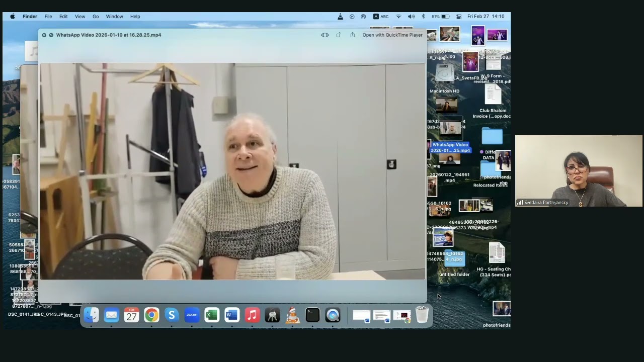Open Finder from the Dock
The height and width of the screenshot is (362, 644).
tap(91, 315)
